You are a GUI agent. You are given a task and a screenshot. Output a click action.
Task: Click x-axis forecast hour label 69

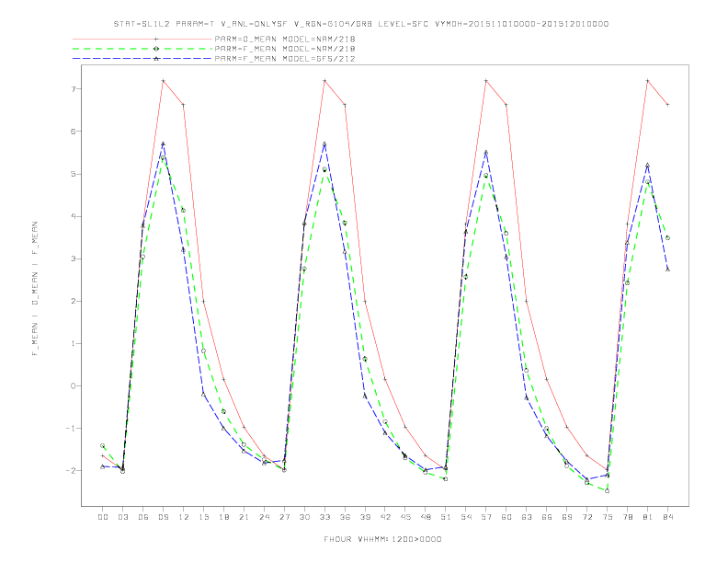(567, 517)
